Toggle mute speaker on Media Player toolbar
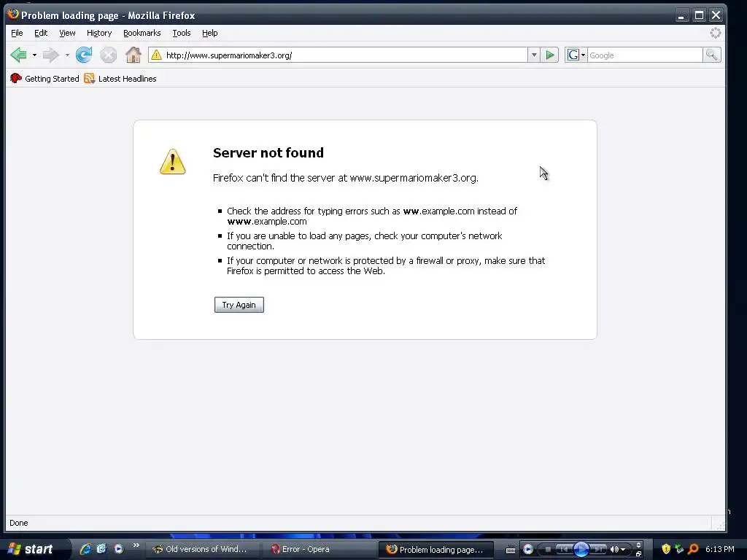Viewport: 747px width, 560px height. point(614,550)
